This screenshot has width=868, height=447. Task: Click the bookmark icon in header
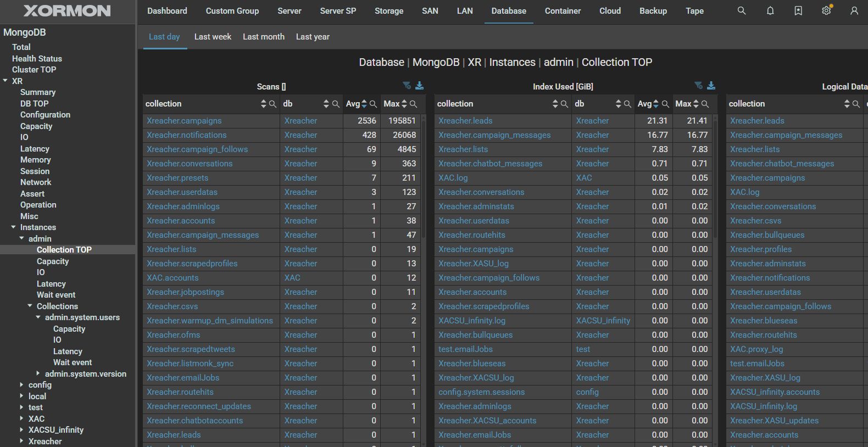click(798, 11)
